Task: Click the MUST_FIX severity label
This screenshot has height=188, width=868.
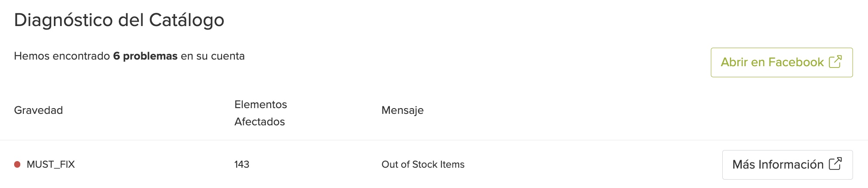Action: pyautogui.click(x=51, y=165)
